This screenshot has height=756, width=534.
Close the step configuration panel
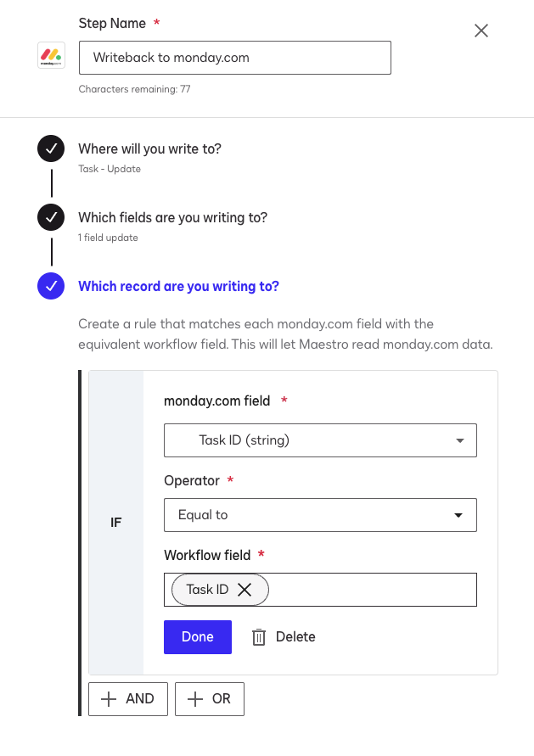[x=481, y=31]
